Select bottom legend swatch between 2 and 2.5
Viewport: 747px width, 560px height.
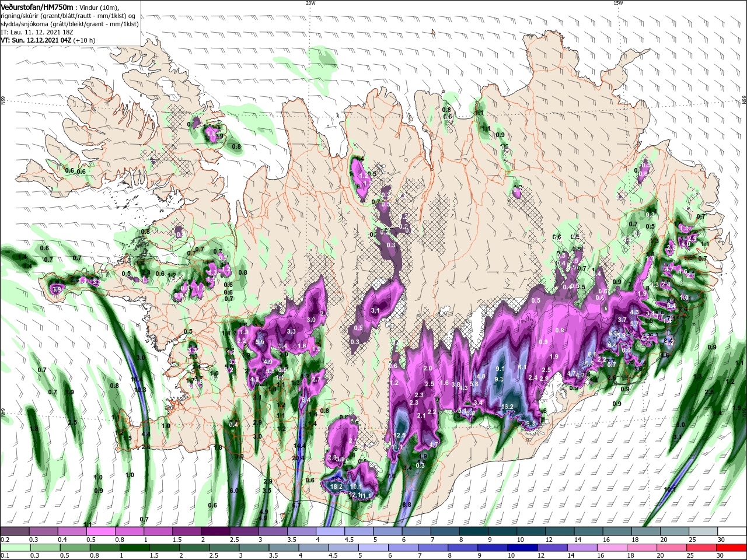[196, 547]
